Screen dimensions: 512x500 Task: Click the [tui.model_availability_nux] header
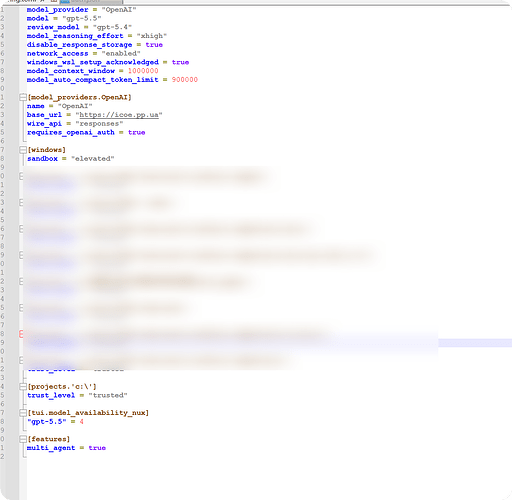click(88, 413)
